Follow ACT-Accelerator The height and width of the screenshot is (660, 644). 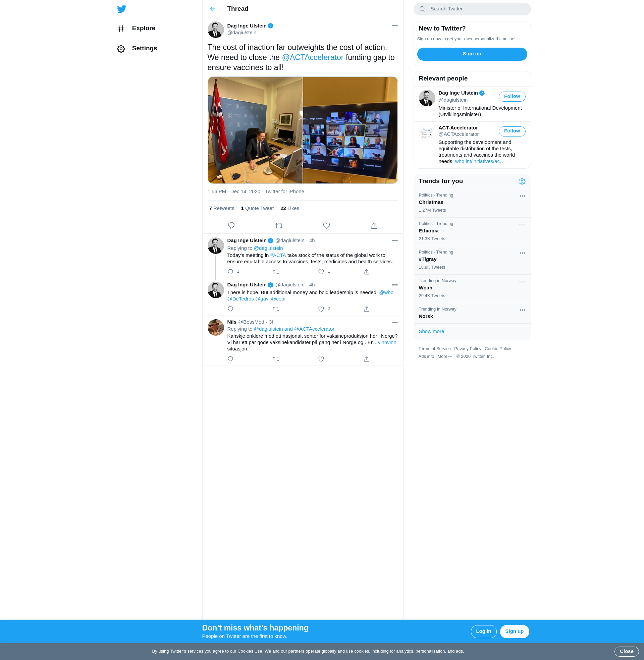(512, 131)
